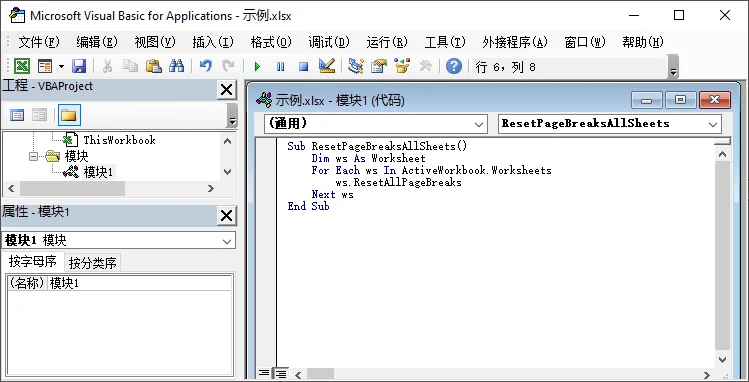This screenshot has width=749, height=382.
Task: Click the code window split bar handle
Action: click(x=722, y=141)
